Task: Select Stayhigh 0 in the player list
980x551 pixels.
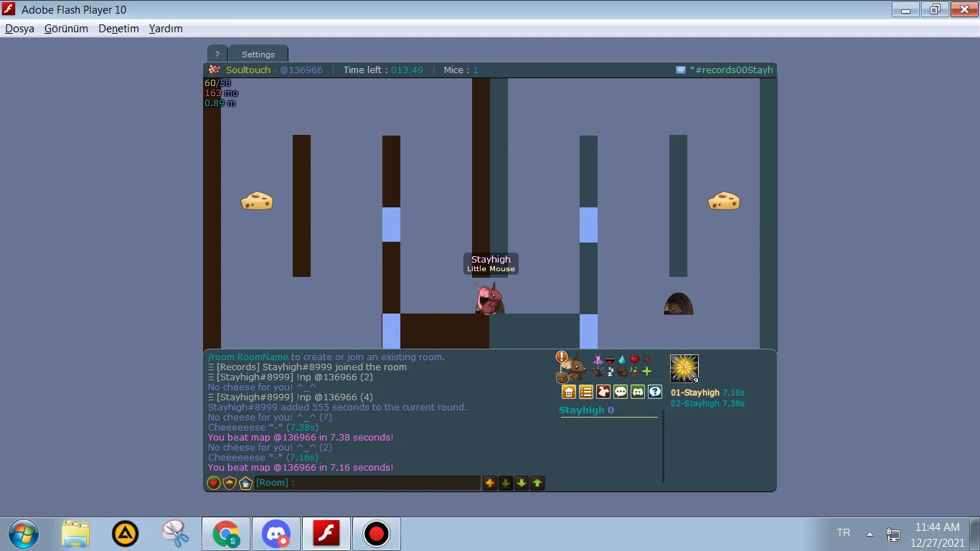Action: point(586,410)
